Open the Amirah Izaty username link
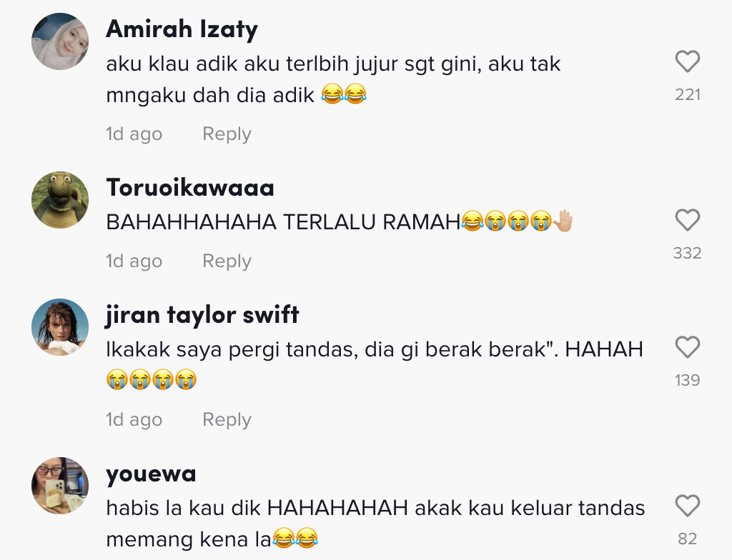 (x=182, y=29)
